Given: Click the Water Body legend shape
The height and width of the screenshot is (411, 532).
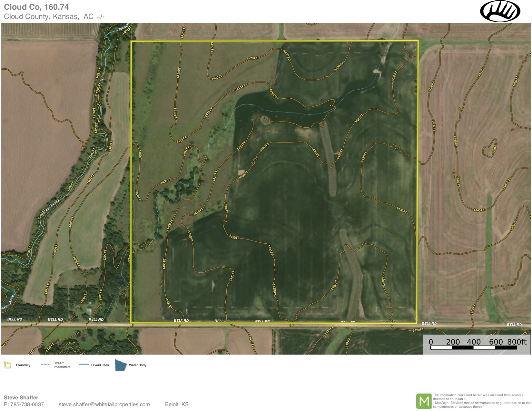Looking at the screenshot, I should pos(121,365).
